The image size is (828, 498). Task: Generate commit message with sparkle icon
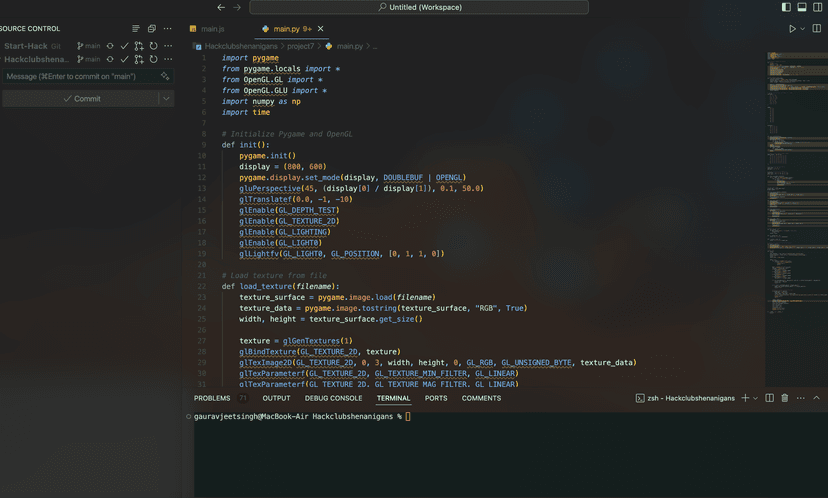(x=165, y=76)
